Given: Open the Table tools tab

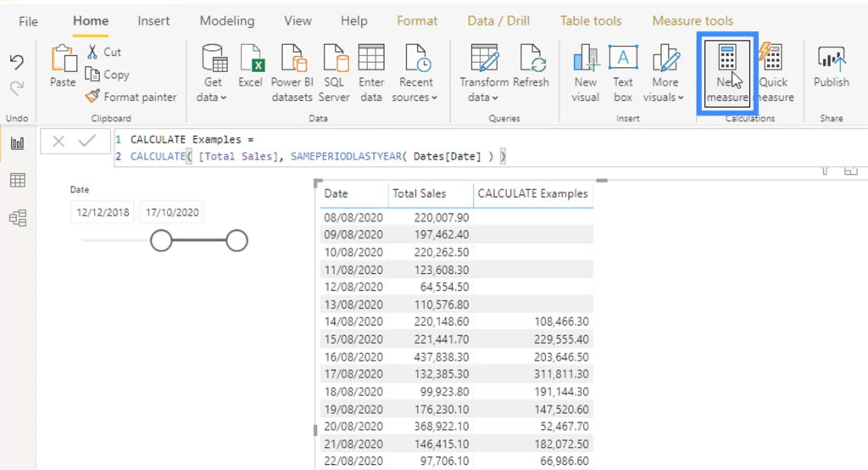Looking at the screenshot, I should (x=591, y=21).
